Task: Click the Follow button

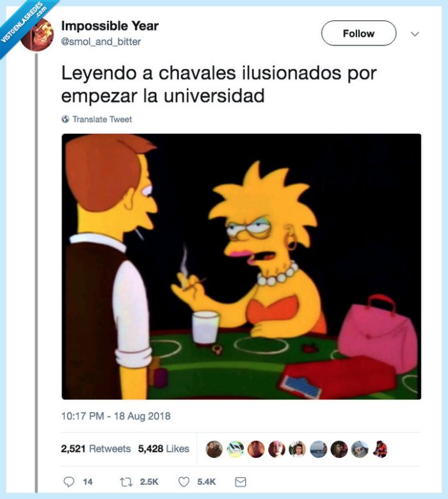Action: [x=358, y=33]
